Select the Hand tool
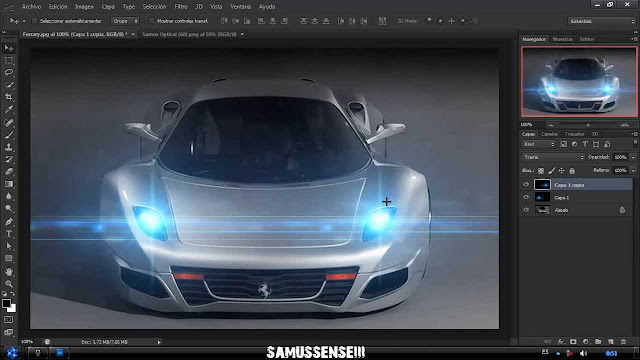640x360 pixels. [x=9, y=271]
